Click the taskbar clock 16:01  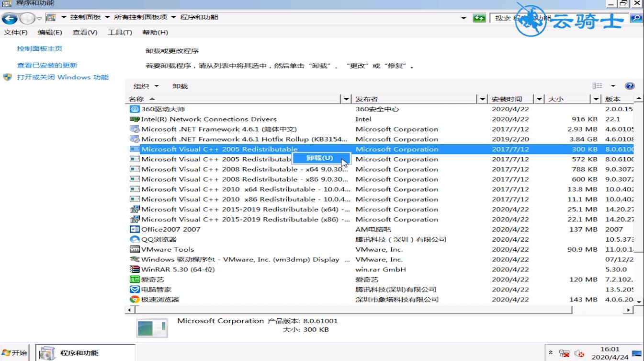(610, 349)
